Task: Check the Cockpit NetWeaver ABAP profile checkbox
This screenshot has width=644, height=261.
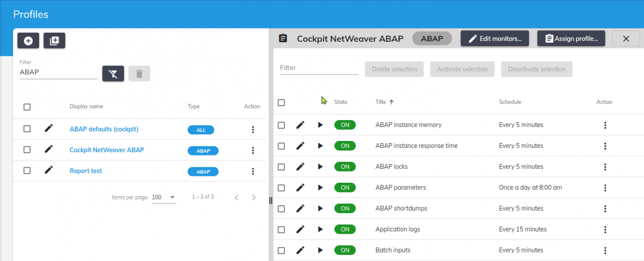Action: point(27,150)
